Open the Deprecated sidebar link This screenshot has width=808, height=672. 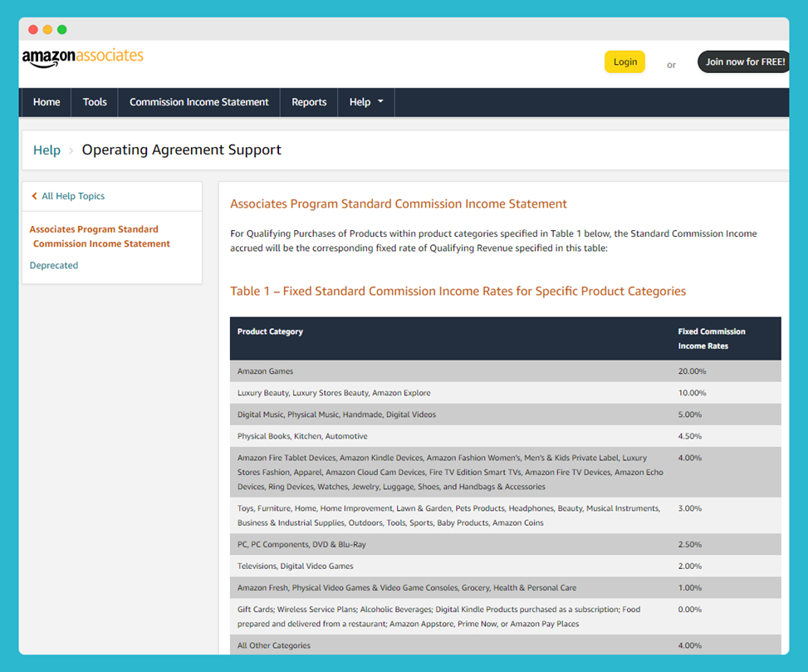(x=54, y=266)
